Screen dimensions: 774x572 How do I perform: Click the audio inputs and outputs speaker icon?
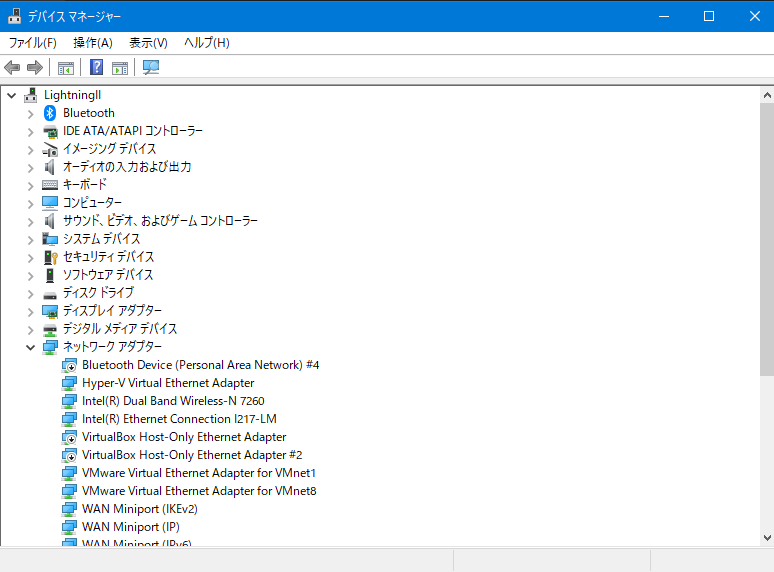coord(49,167)
